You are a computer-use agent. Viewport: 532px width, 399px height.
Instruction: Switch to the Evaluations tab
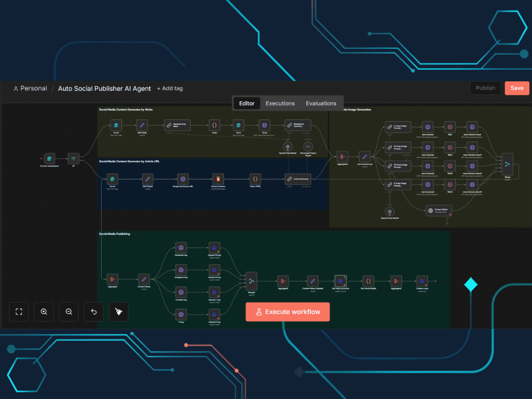click(x=321, y=103)
